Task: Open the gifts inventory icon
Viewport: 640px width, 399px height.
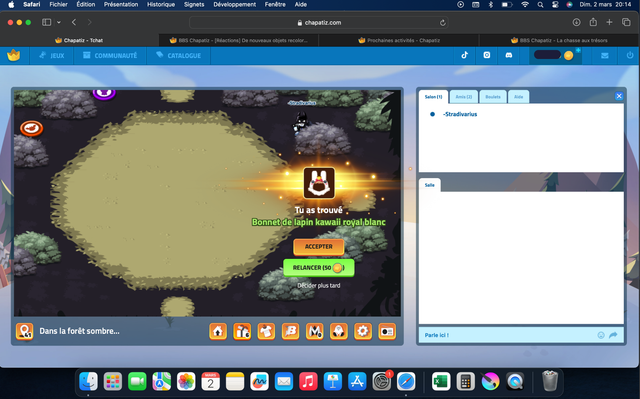Action: 242,331
